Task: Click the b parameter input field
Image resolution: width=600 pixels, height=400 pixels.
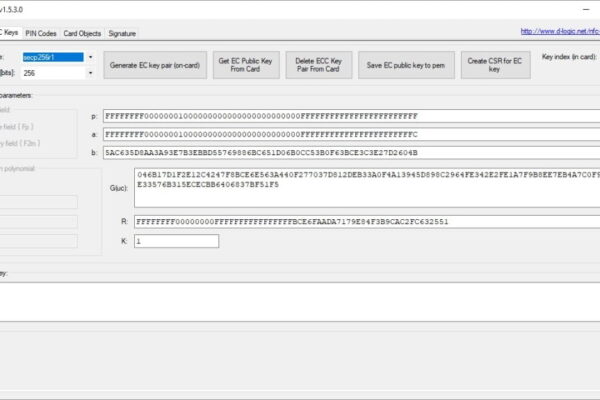Action: coord(351,153)
